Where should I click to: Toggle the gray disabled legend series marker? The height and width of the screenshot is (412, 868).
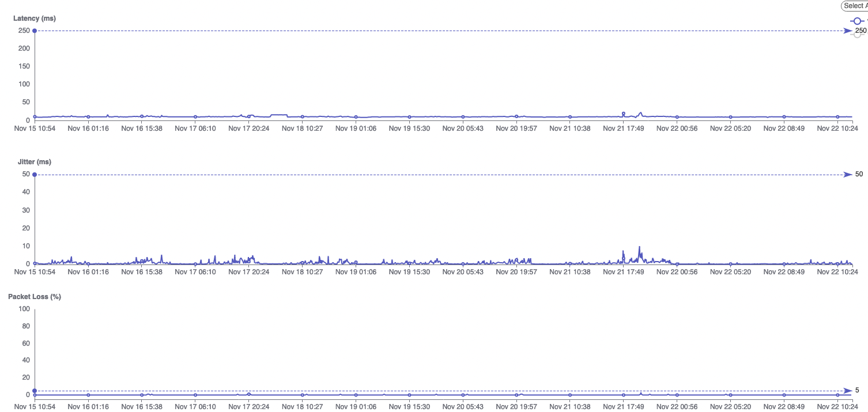click(857, 35)
